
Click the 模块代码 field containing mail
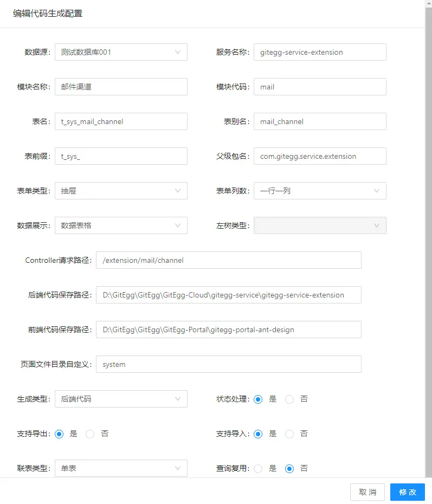tap(319, 87)
